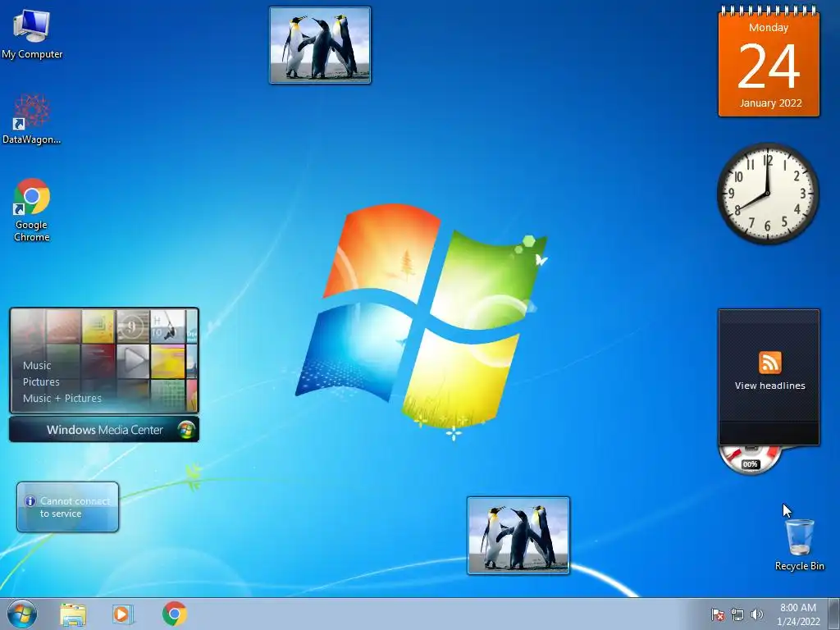Click the analog clock gadget
Image resolution: width=840 pixels, height=630 pixels.
[x=768, y=194]
